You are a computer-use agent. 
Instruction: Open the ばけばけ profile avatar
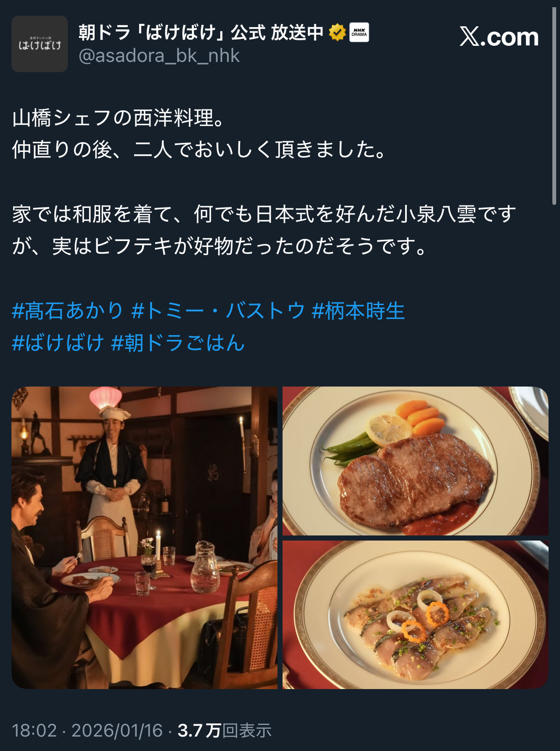coord(39,44)
